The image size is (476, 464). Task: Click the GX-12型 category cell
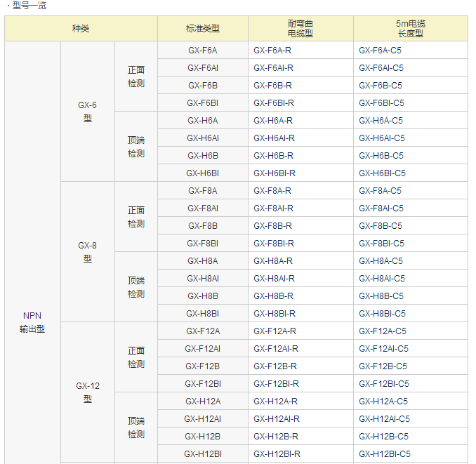[88, 392]
